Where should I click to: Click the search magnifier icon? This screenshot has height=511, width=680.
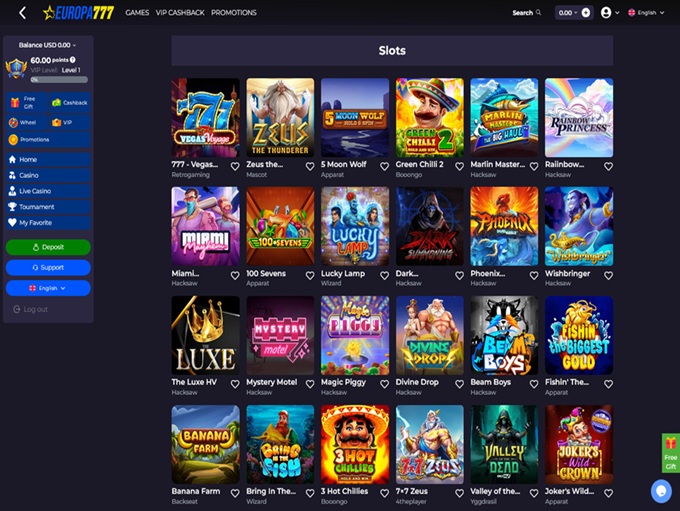pyautogui.click(x=538, y=13)
